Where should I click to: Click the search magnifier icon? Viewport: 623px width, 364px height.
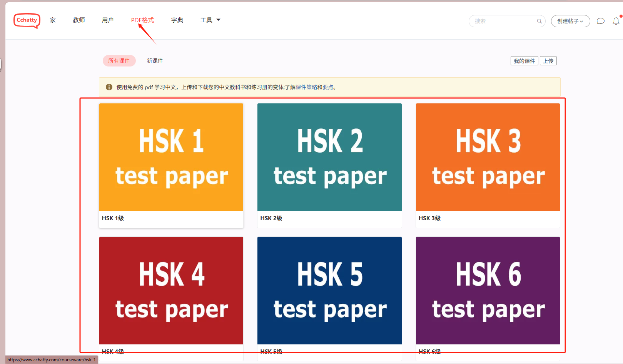click(x=539, y=21)
